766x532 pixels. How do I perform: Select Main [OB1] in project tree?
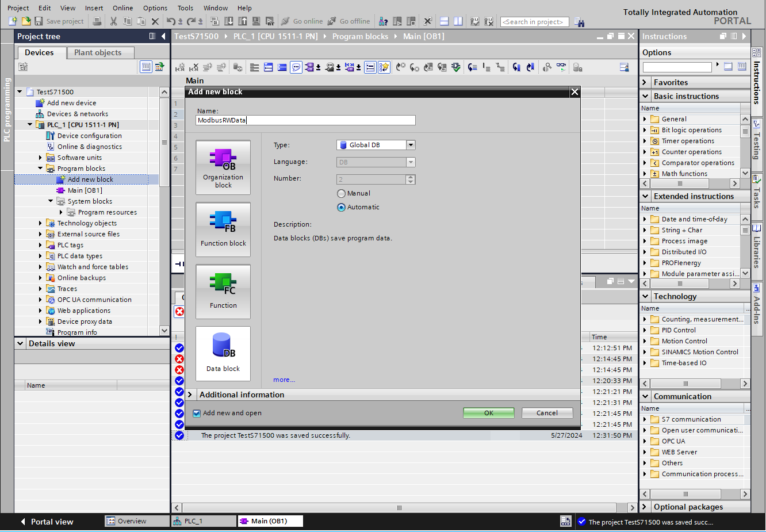pos(85,190)
